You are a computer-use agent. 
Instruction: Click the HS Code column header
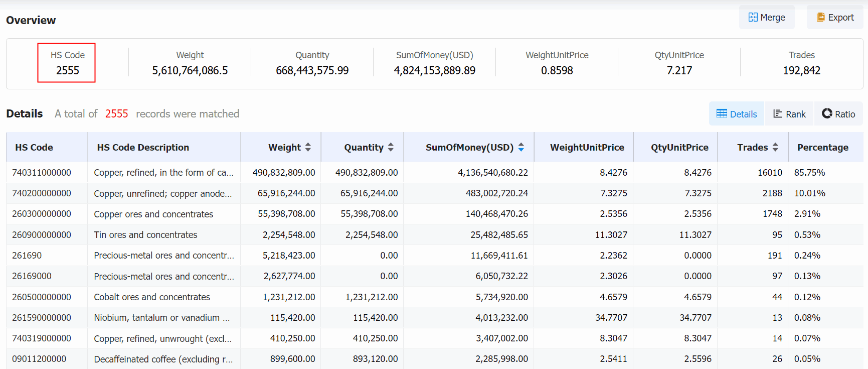[x=47, y=147]
